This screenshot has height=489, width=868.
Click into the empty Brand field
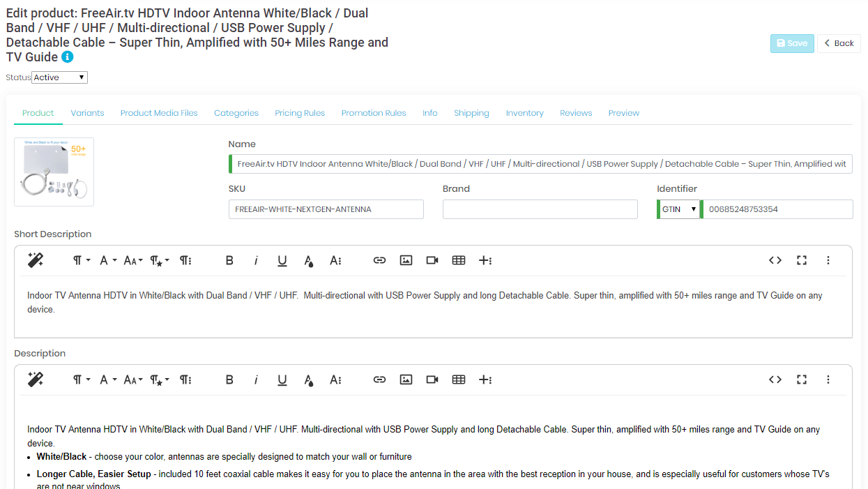pos(540,209)
